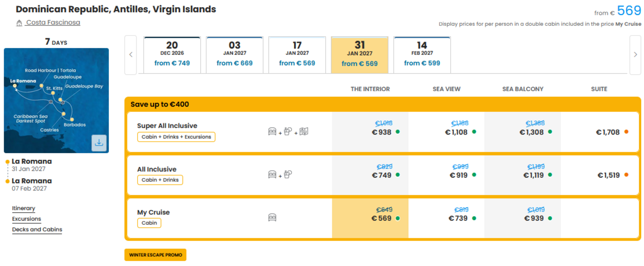Click the cabin bed icon in My Cruise row
This screenshot has height=266, width=644.
click(x=272, y=217)
